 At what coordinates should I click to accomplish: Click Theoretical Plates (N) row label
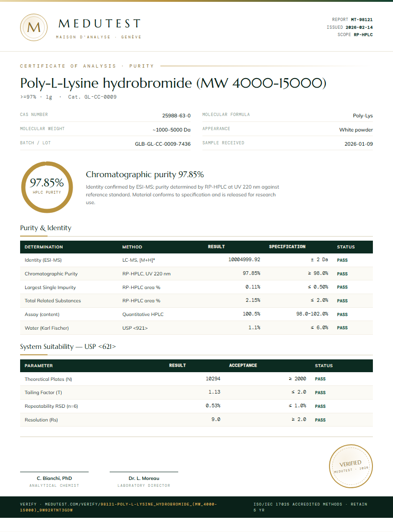pyautogui.click(x=48, y=379)
